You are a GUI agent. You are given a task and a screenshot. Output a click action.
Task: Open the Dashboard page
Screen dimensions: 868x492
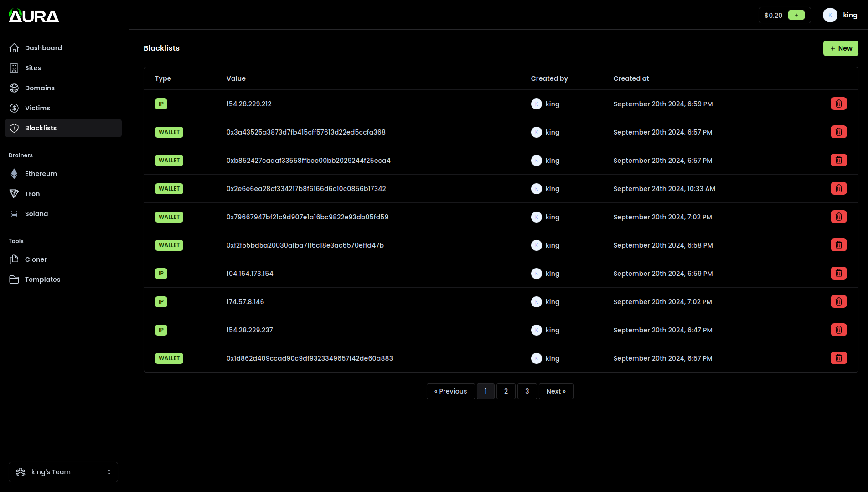point(43,47)
